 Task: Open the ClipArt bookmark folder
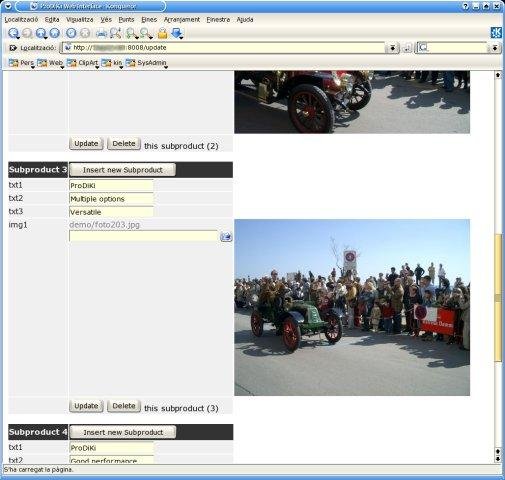coord(83,63)
